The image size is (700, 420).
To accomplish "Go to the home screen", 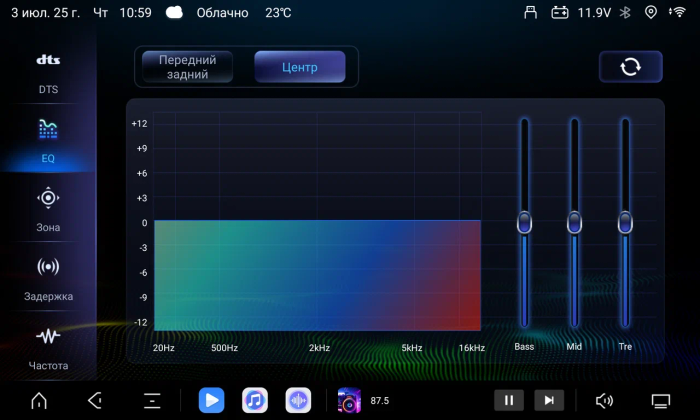I will (x=39, y=400).
